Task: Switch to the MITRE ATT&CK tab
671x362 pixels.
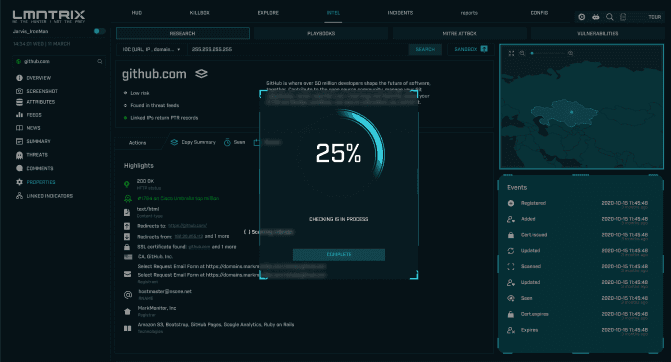Action: point(460,33)
